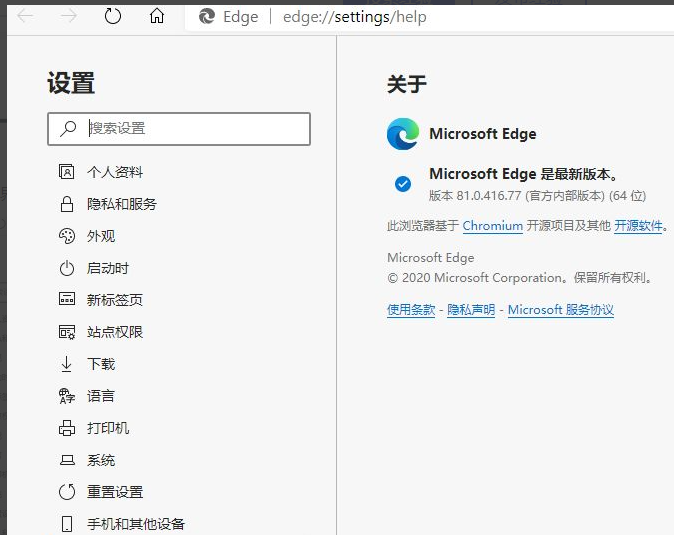Image resolution: width=674 pixels, height=535 pixels.
Task: Click the home icon in toolbar
Action: 157,16
